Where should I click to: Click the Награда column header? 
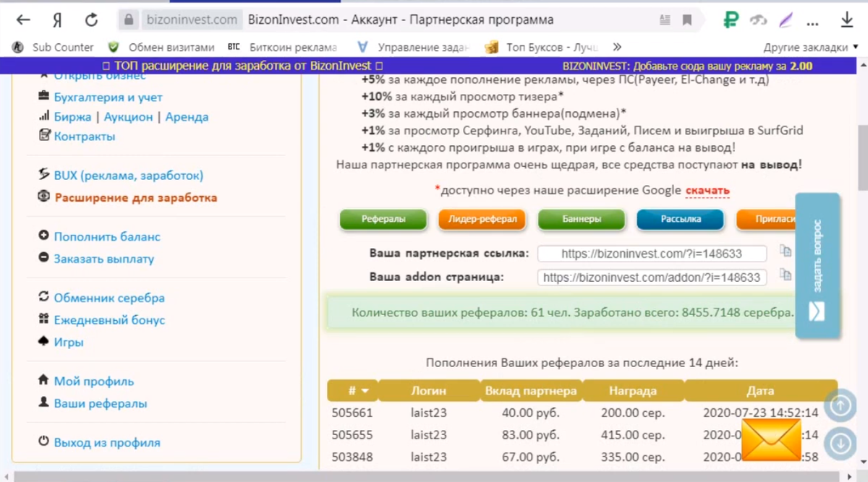[633, 391]
